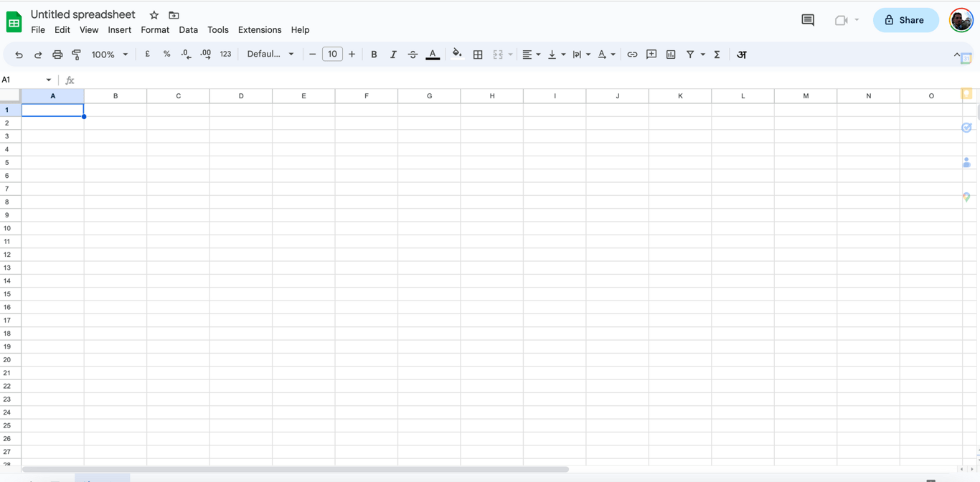
Task: Open the 123 number formats menu
Action: (225, 54)
